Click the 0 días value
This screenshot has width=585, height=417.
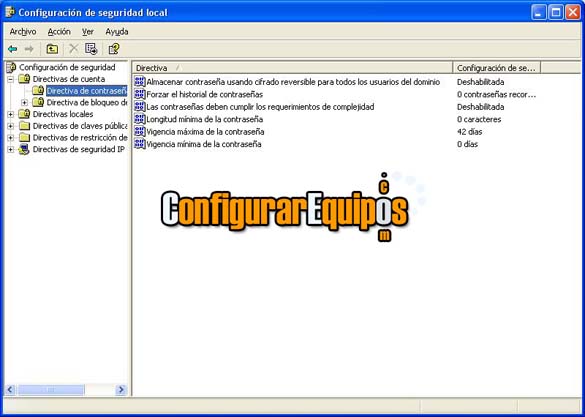click(x=467, y=144)
